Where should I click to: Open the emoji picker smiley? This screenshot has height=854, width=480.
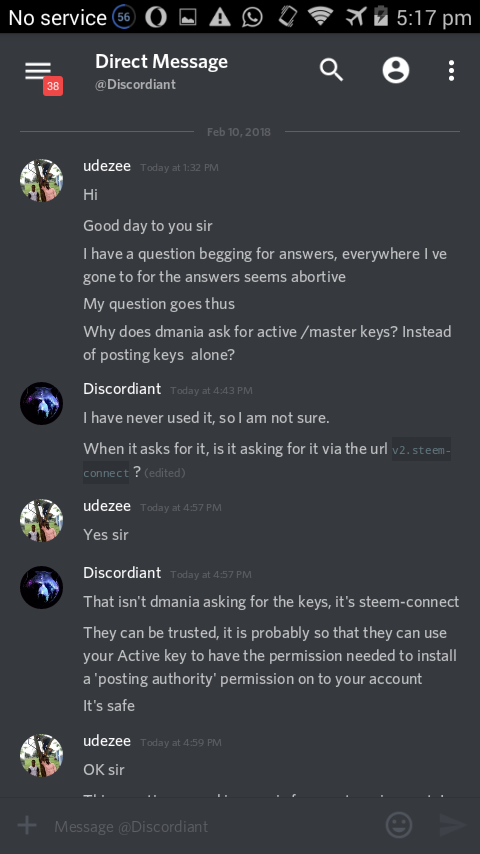pyautogui.click(x=399, y=825)
